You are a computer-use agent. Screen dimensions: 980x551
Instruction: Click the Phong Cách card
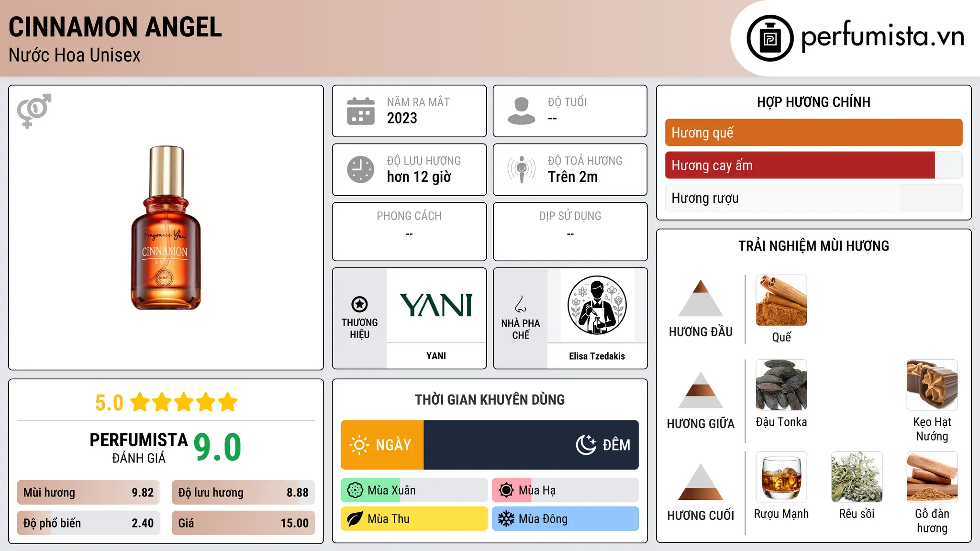(409, 231)
